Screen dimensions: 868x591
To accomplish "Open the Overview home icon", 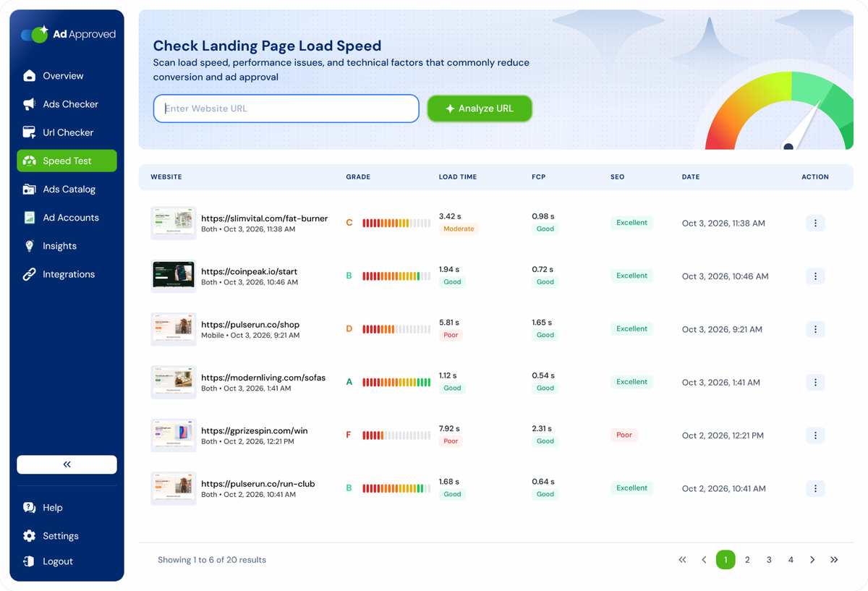I will (x=30, y=76).
